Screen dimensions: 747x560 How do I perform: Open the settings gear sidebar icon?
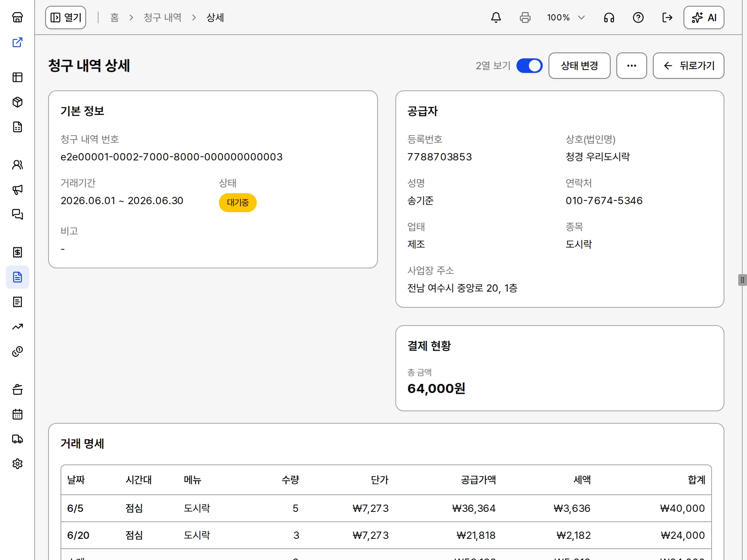(18, 464)
